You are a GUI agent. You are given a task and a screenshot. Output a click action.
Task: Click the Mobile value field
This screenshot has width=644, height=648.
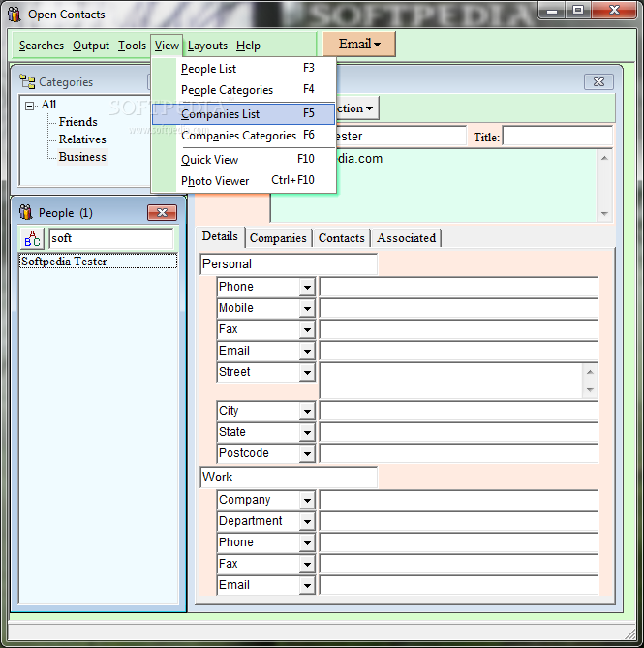458,308
